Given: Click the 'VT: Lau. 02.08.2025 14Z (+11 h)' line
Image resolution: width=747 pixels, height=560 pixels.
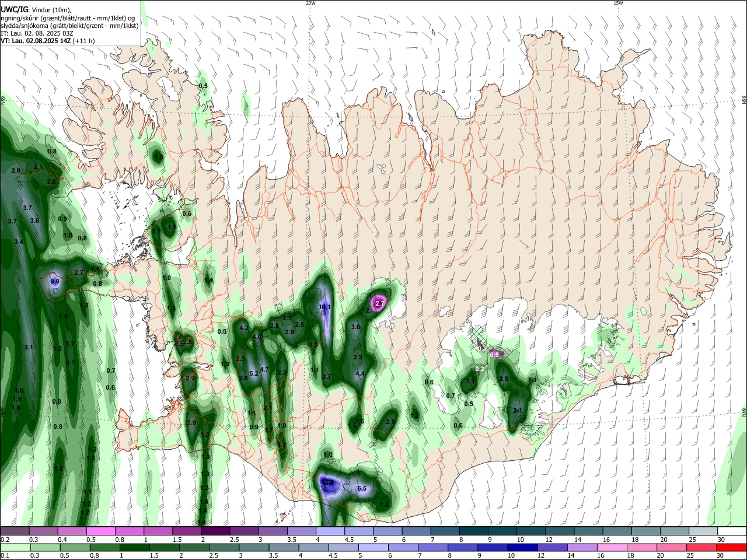Looking at the screenshot, I should tap(47, 41).
